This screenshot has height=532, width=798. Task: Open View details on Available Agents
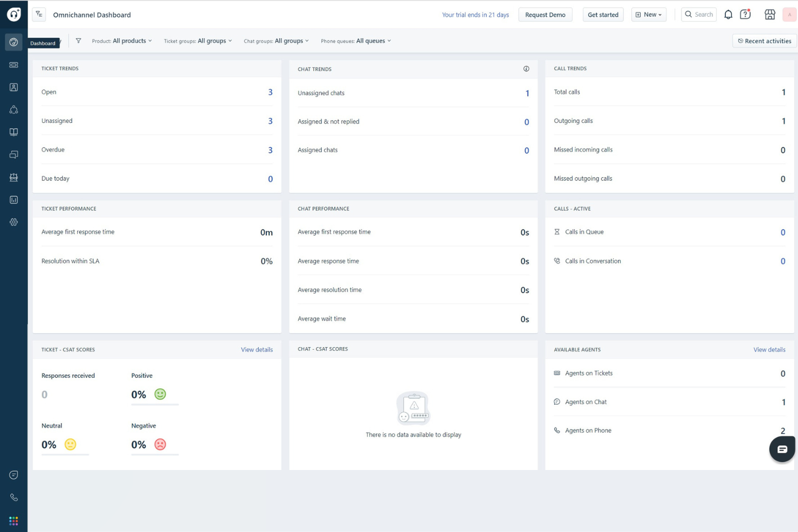769,349
